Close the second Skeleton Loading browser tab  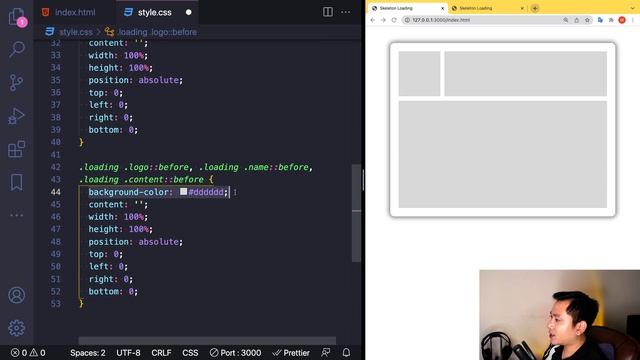pyautogui.click(x=522, y=8)
